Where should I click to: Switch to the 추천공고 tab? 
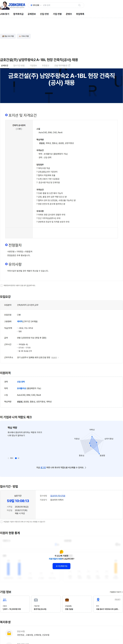tap(46, 66)
